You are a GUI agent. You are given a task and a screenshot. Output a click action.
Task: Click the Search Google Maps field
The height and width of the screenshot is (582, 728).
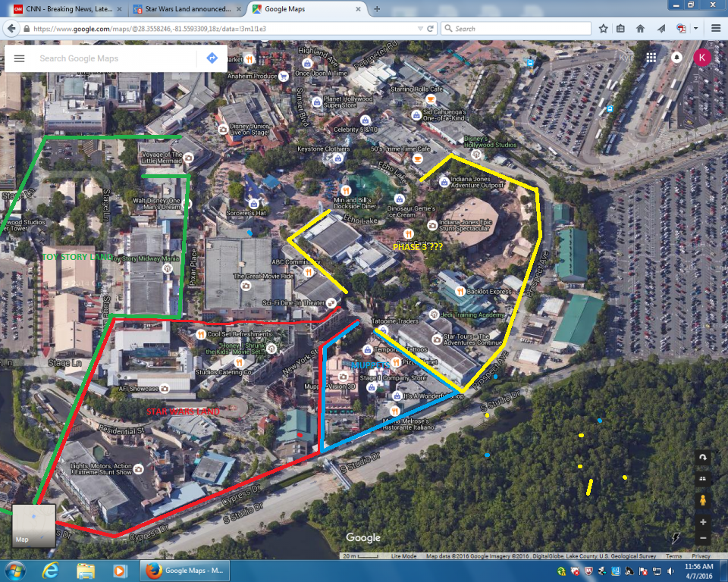114,58
